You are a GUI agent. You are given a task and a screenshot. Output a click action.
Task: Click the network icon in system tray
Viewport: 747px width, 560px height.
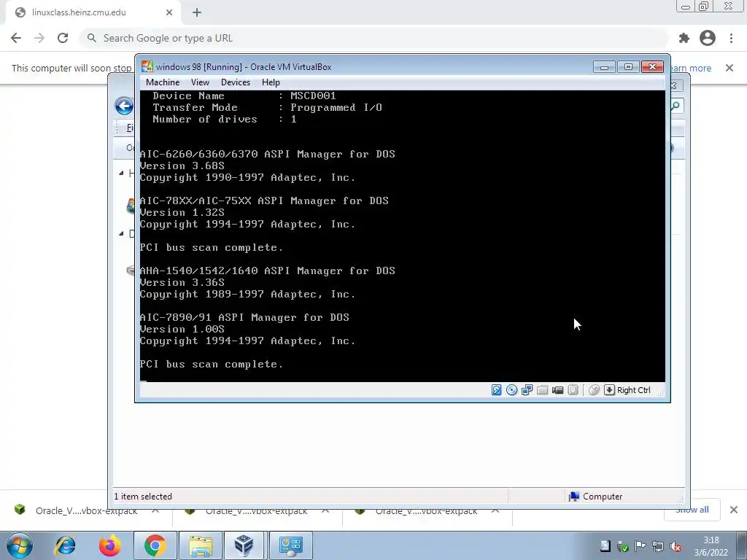click(657, 547)
